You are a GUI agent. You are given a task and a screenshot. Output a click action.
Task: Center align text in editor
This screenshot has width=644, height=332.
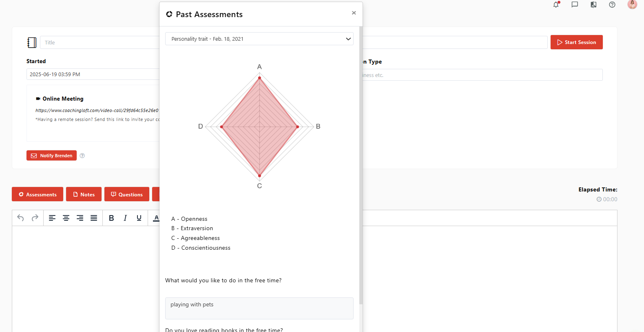pyautogui.click(x=66, y=218)
